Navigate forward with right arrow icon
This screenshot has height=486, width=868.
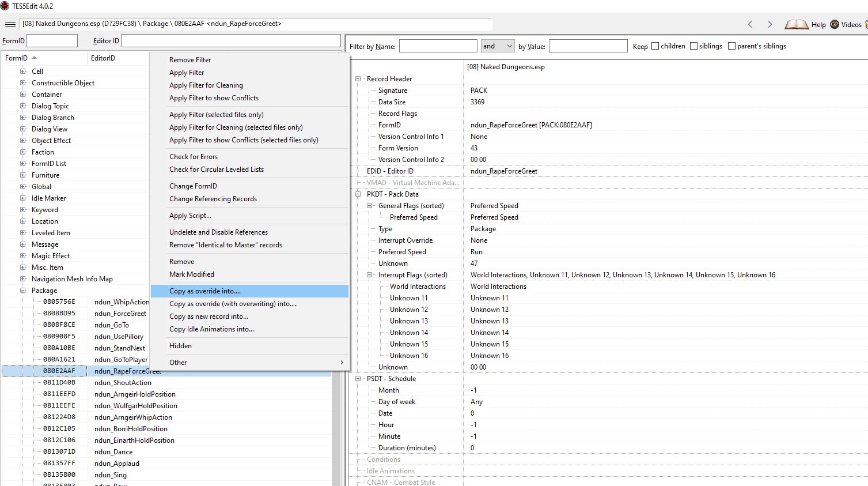[x=770, y=24]
